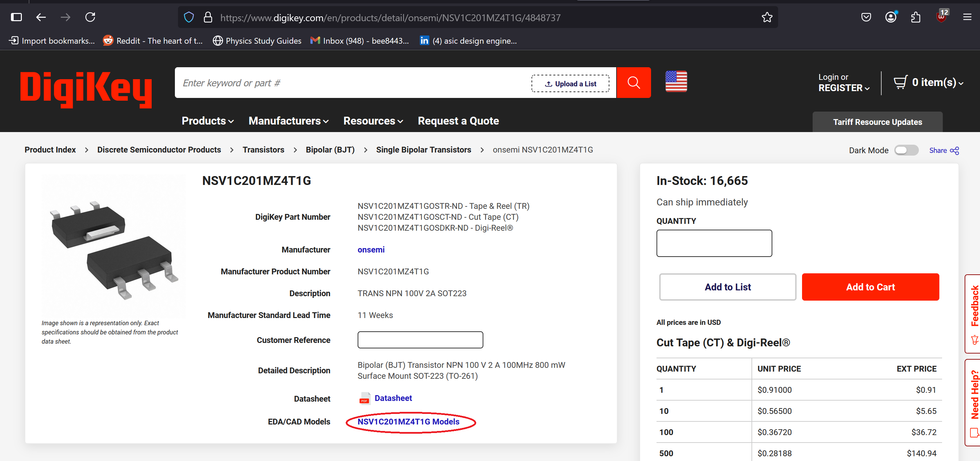Open the Pocket save icon
Screen dimensions: 980x461
pyautogui.click(x=866, y=17)
